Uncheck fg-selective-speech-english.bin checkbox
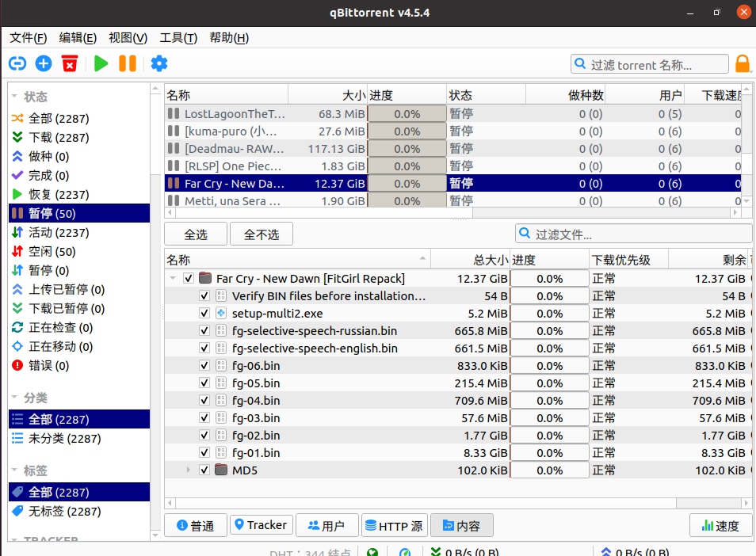 coord(204,348)
